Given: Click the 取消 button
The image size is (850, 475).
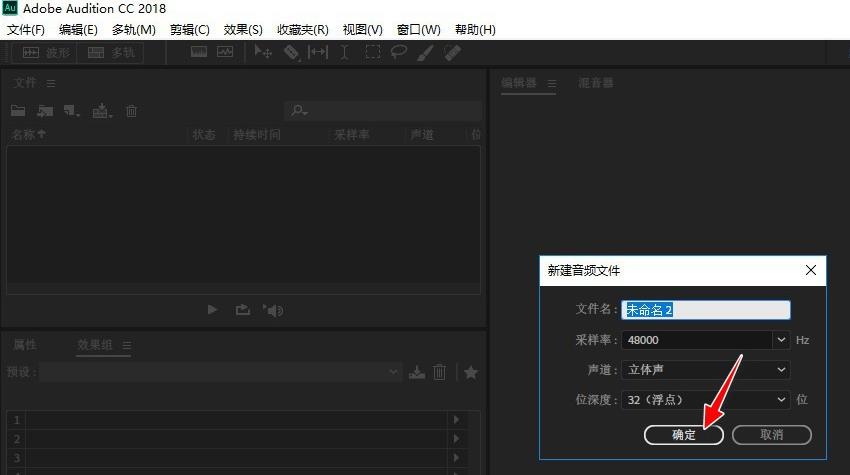Looking at the screenshot, I should pyautogui.click(x=771, y=434).
